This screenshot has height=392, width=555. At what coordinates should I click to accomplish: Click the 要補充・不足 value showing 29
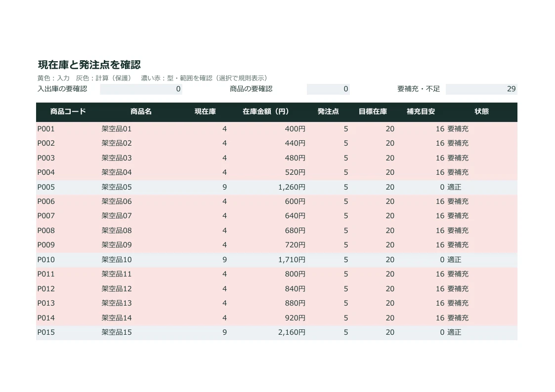pos(481,89)
